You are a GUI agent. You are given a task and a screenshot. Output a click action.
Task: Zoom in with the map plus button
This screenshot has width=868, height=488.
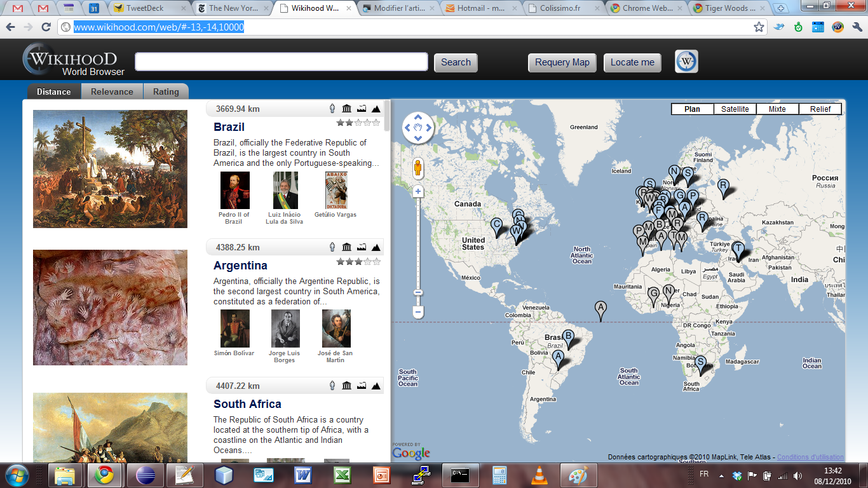pos(417,191)
